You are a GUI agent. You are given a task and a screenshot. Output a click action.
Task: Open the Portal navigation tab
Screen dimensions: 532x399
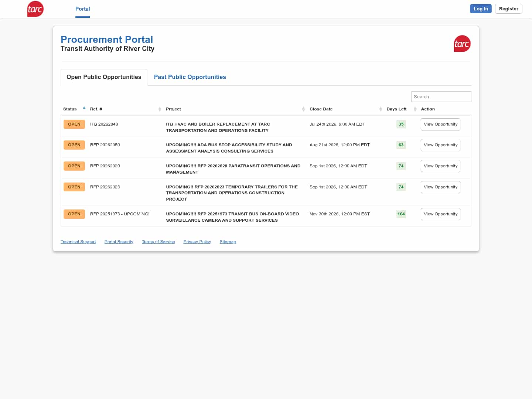(83, 9)
